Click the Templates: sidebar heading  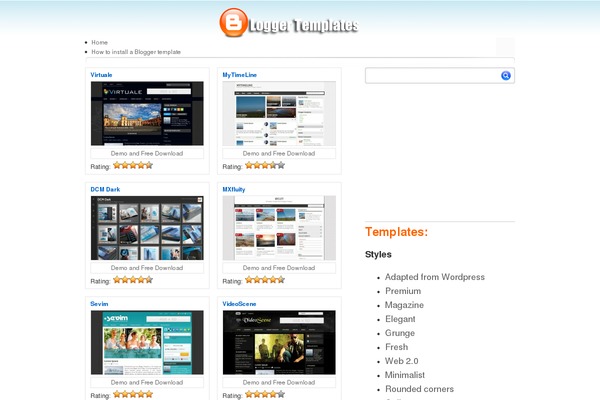coord(396,232)
